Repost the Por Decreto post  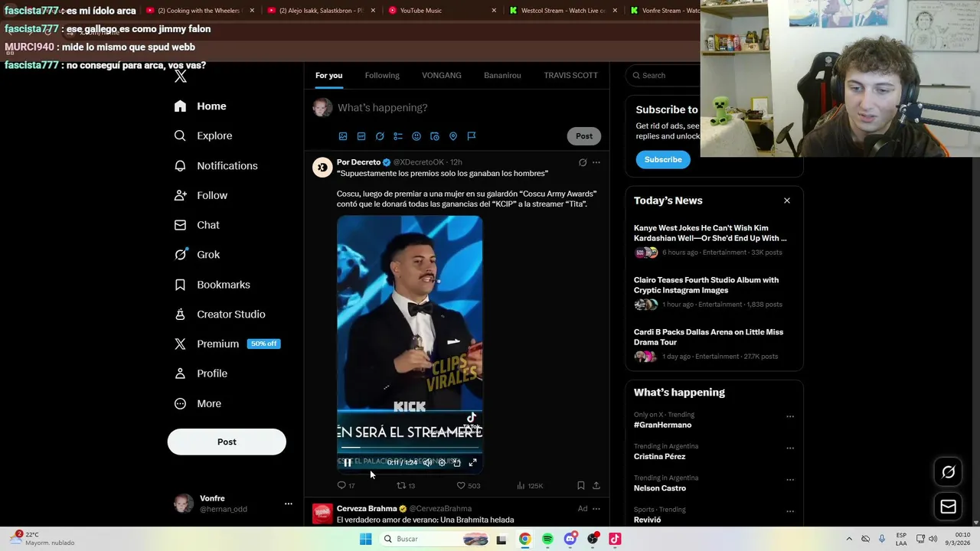pyautogui.click(x=406, y=485)
